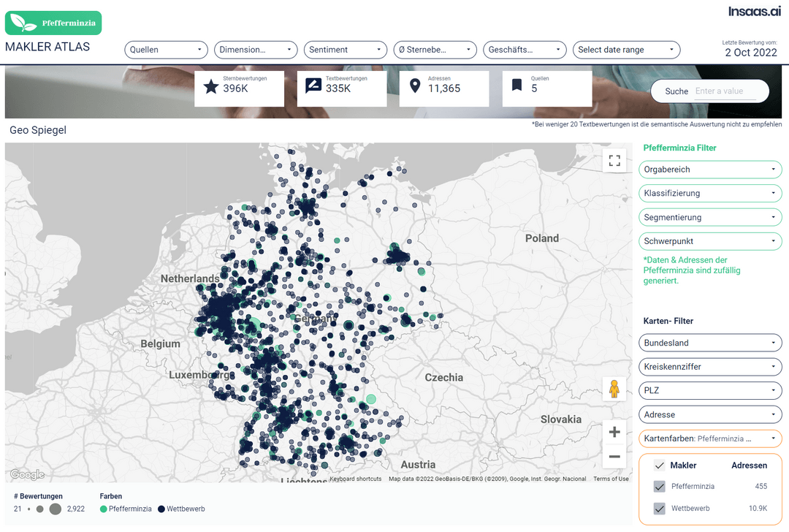789x532 pixels.
Task: Click the Adressen value 11,365
Action: click(444, 88)
